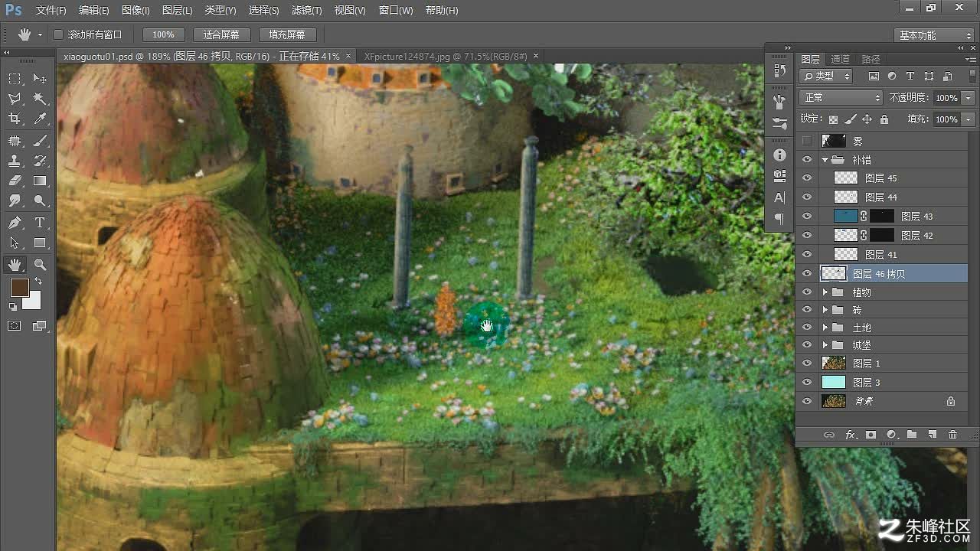Filter layers by pixel layer type
The image size is (980, 551).
coord(874,77)
